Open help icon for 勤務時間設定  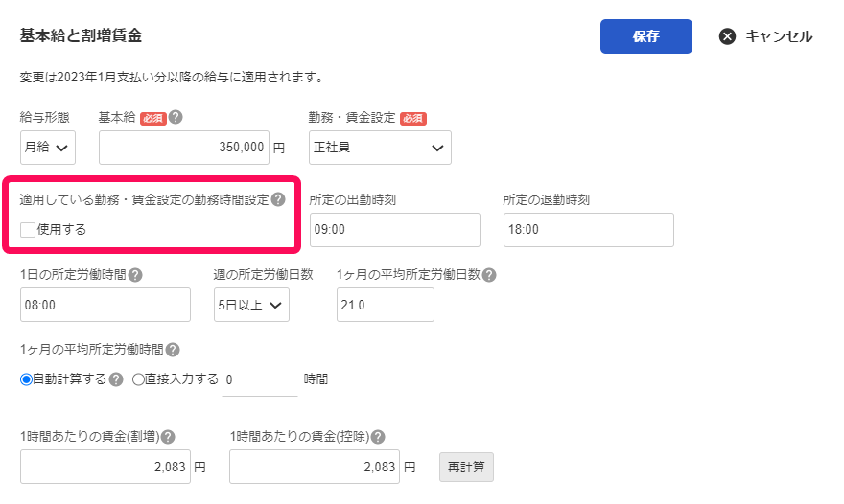(x=278, y=199)
